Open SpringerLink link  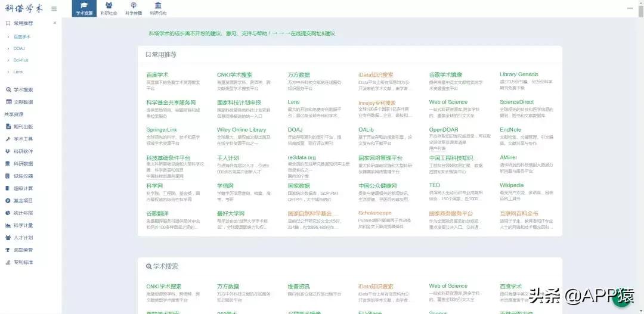[162, 130]
